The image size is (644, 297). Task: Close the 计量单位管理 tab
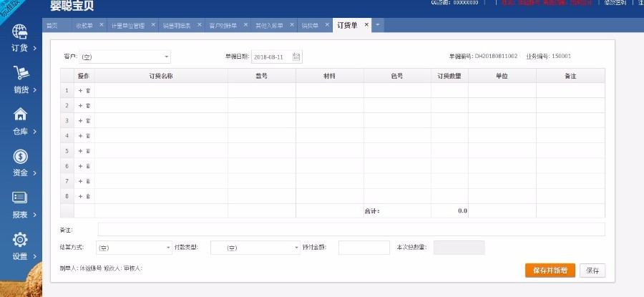[153, 24]
